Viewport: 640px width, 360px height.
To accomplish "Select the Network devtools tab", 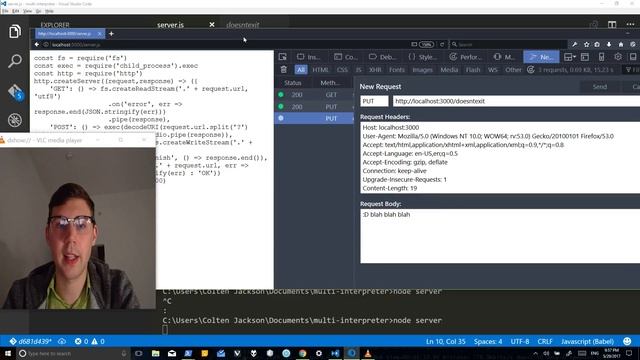I will pos(541,57).
